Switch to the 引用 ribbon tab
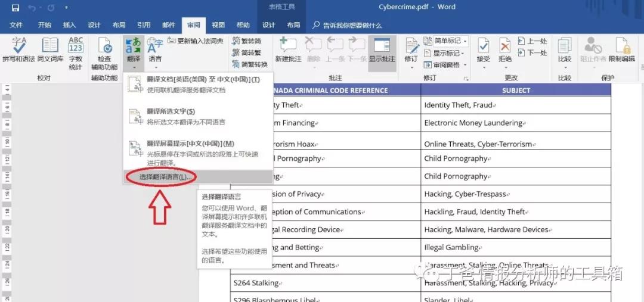Image resolution: width=644 pixels, height=302 pixels. (144, 25)
